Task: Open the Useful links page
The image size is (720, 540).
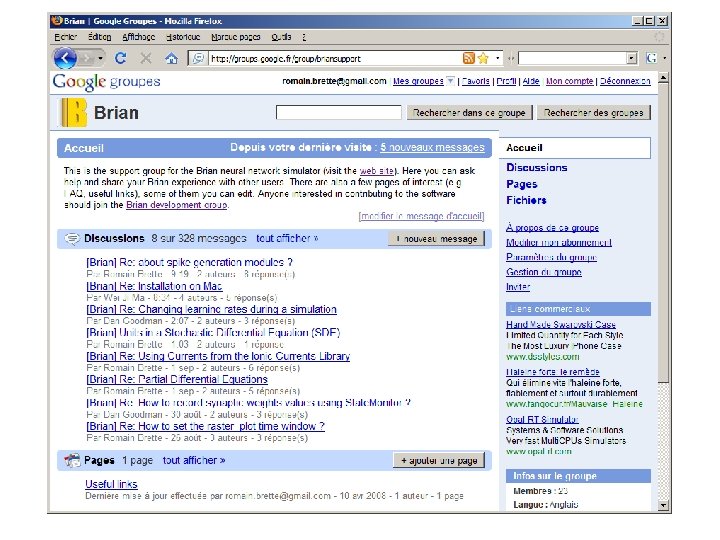Action: (x=111, y=484)
